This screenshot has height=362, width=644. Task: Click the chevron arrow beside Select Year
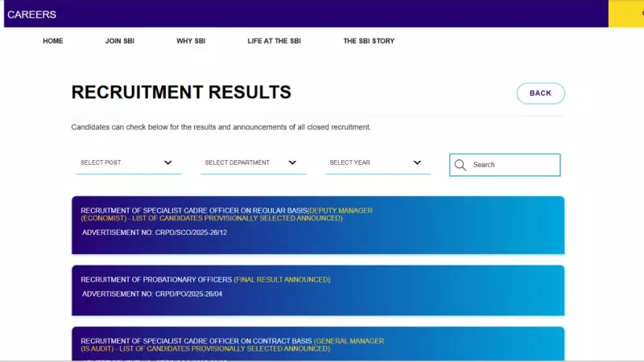pos(417,162)
